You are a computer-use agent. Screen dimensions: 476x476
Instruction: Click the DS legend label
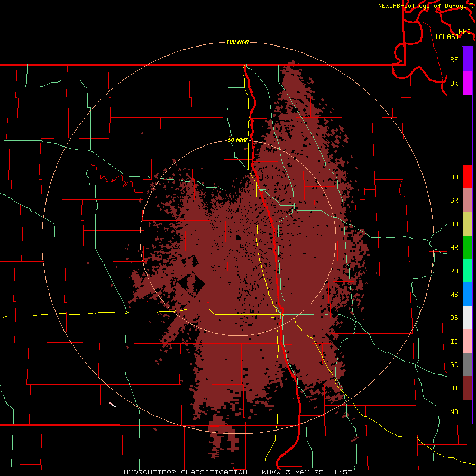coord(454,318)
